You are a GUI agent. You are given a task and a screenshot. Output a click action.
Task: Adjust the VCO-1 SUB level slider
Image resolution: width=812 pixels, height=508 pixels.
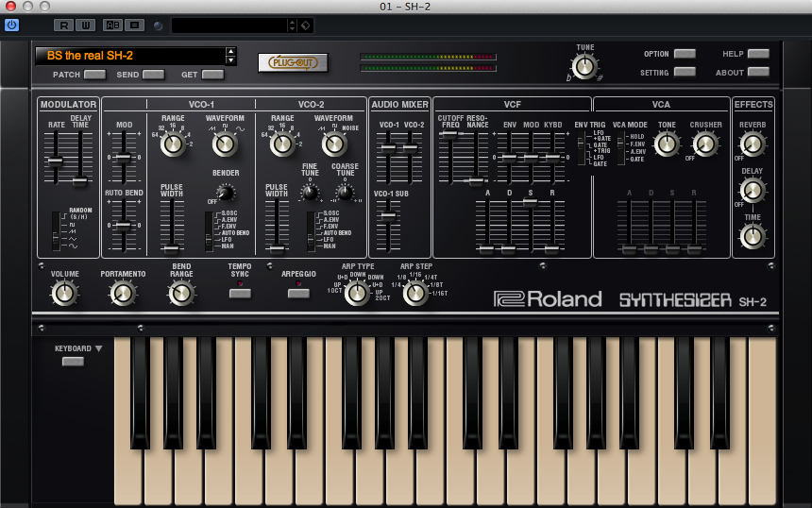pos(388,216)
